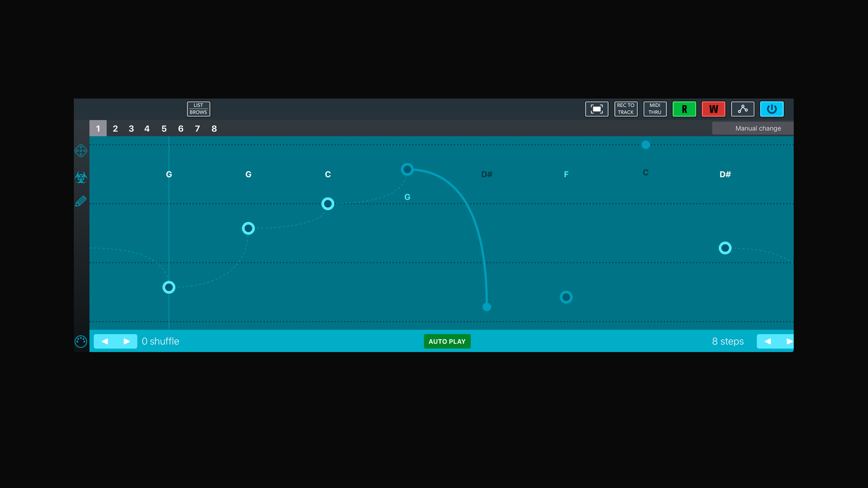
Task: Click REC TO TRACK button
Action: [625, 109]
